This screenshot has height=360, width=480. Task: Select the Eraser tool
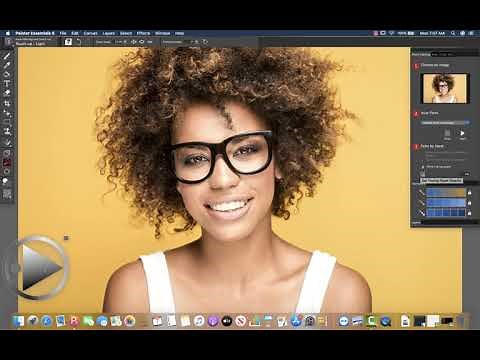[x=7, y=93]
